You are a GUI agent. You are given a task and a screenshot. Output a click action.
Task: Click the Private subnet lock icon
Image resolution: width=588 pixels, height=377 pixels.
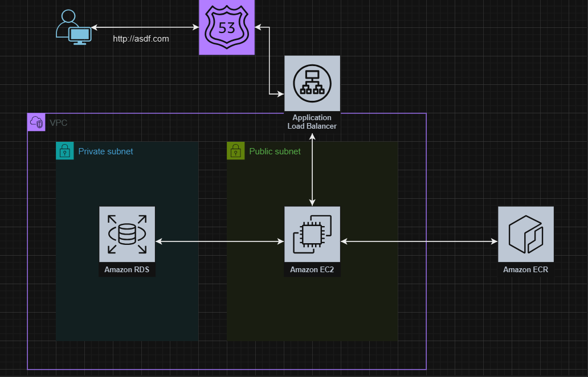click(64, 151)
